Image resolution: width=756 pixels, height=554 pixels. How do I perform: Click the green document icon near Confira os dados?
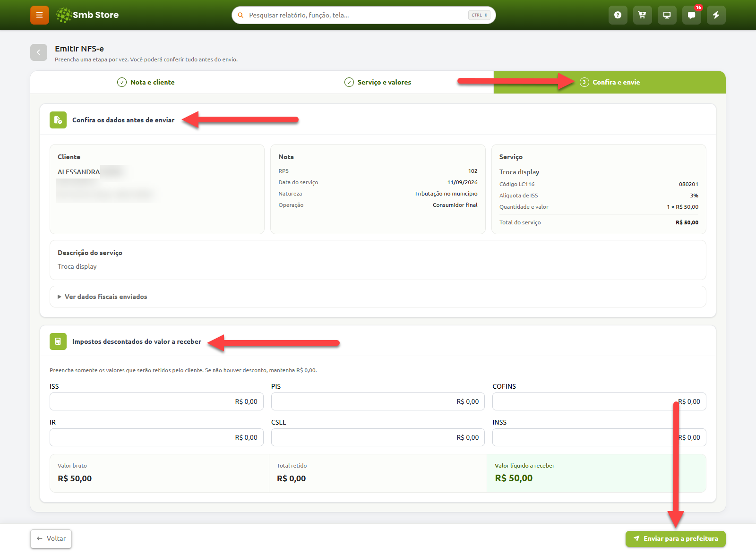tap(58, 120)
